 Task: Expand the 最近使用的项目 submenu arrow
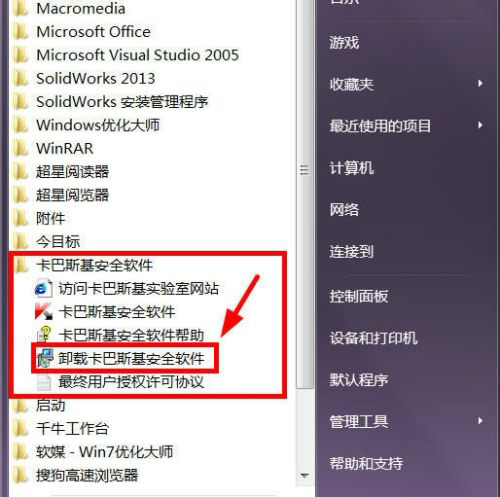click(480, 125)
